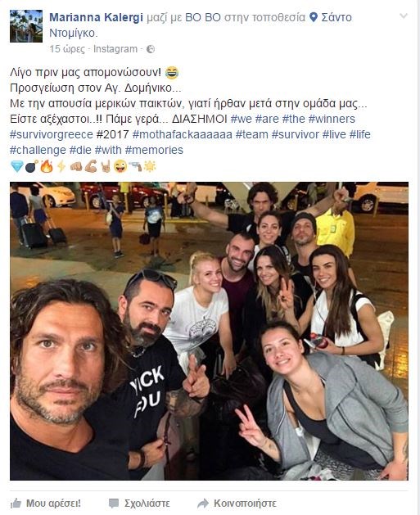Open the group selfie photo

tap(209, 331)
